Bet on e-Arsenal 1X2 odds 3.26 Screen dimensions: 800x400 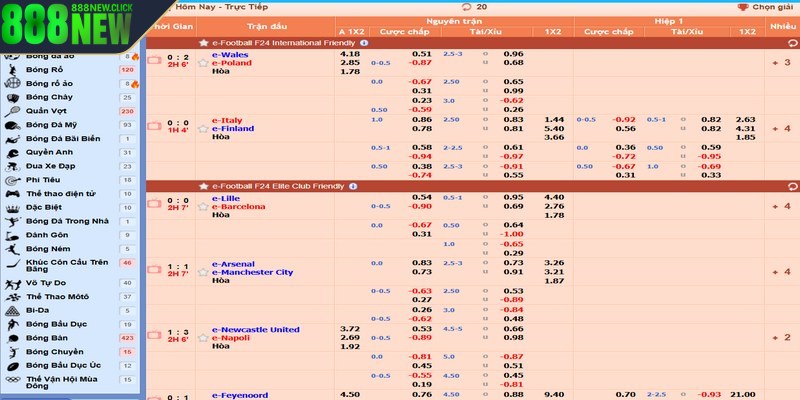tap(554, 263)
